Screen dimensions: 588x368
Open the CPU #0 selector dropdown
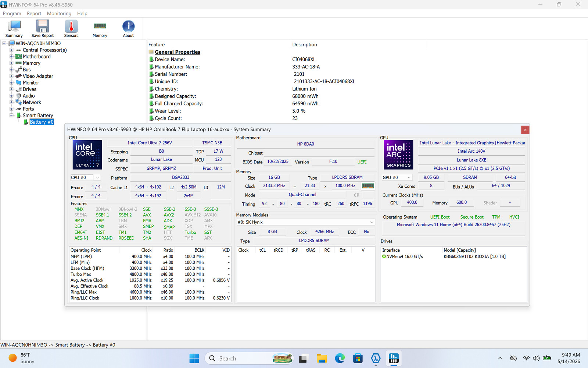(x=86, y=177)
